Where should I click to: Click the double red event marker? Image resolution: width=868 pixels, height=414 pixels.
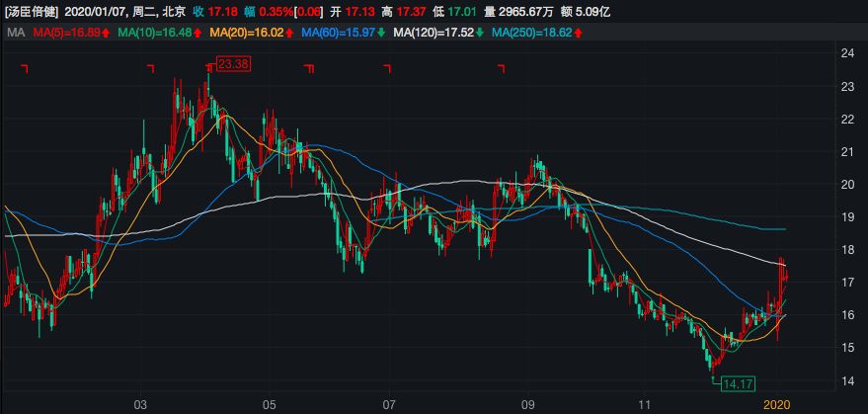pyautogui.click(x=309, y=68)
